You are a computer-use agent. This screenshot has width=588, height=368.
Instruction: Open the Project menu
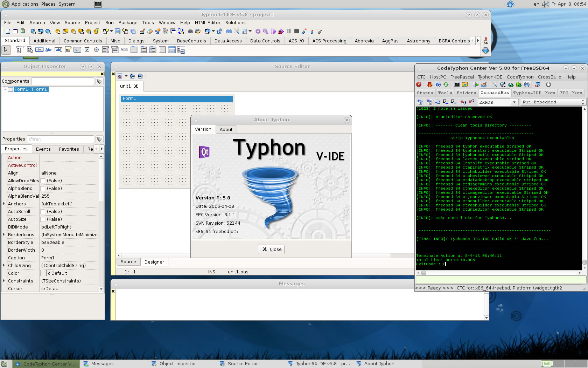[x=92, y=22]
